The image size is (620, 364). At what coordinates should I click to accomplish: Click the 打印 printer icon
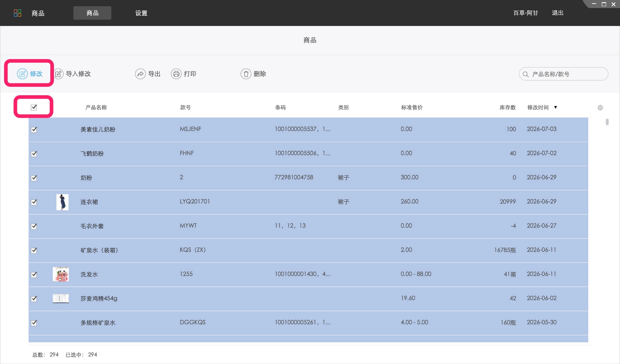point(176,74)
